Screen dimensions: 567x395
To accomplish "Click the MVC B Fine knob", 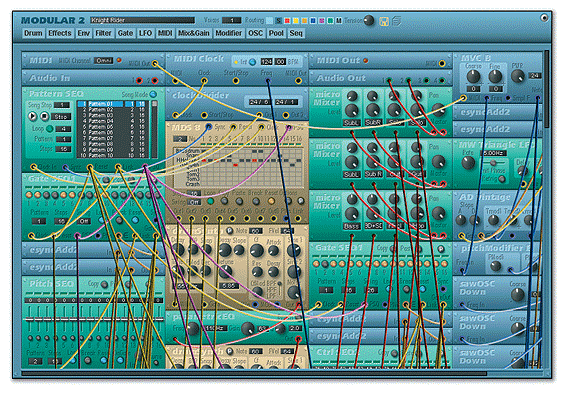I will point(495,76).
